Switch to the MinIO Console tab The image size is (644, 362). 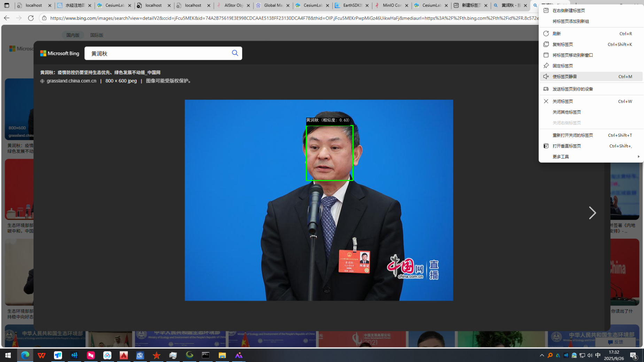[391, 6]
